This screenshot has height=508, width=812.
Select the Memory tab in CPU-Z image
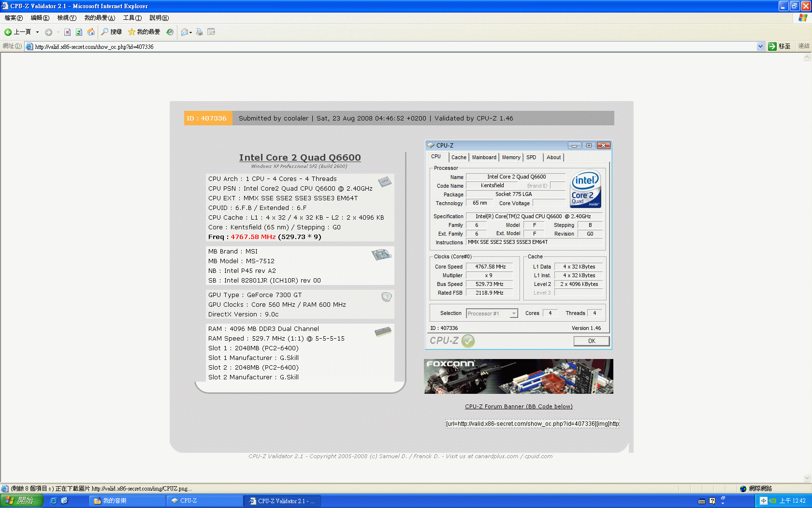(x=511, y=157)
